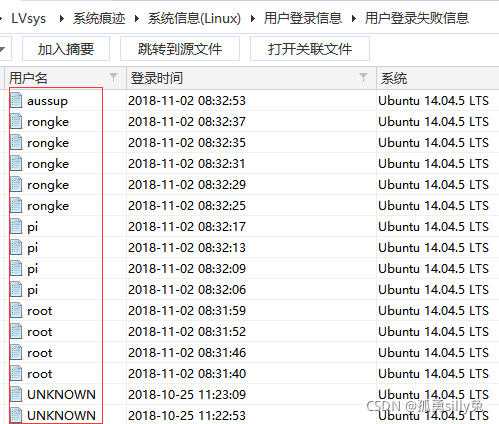
Task: Click the file icon of pi 08:32:09 row
Action: tap(16, 268)
